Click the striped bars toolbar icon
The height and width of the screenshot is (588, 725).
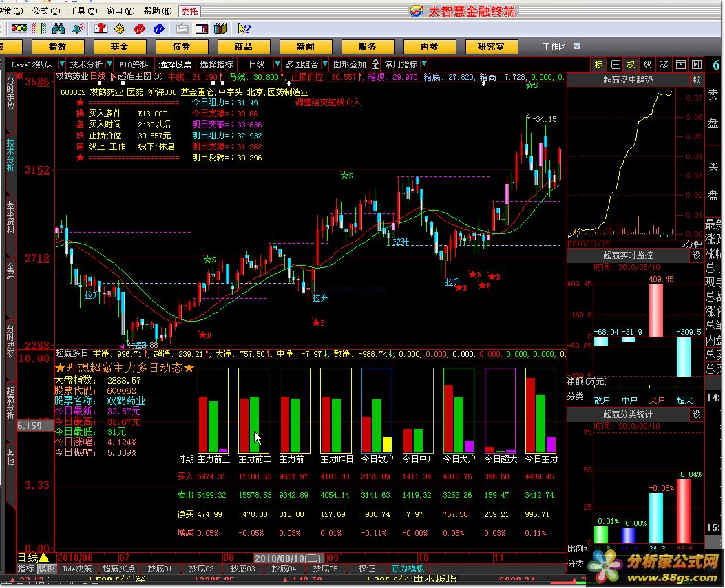[x=39, y=29]
